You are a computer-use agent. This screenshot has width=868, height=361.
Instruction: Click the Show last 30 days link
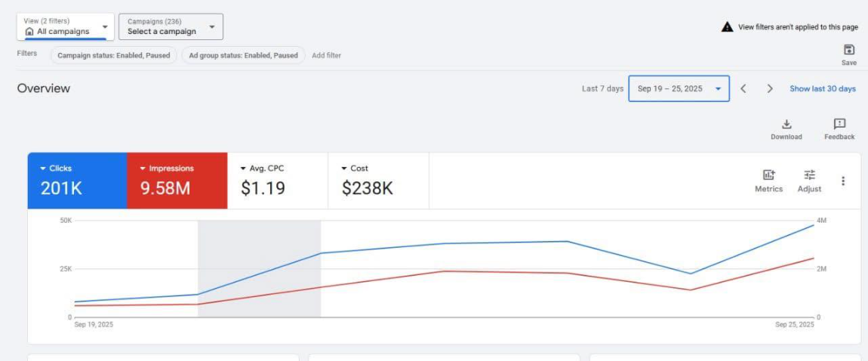(x=822, y=88)
